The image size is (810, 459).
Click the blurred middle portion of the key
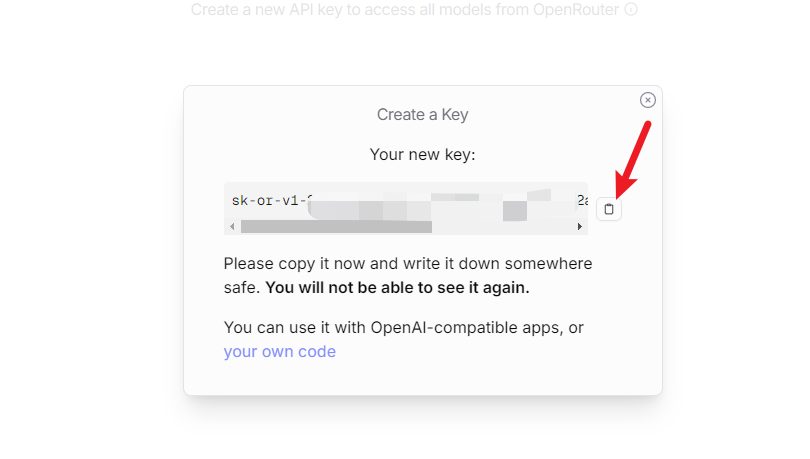point(444,205)
